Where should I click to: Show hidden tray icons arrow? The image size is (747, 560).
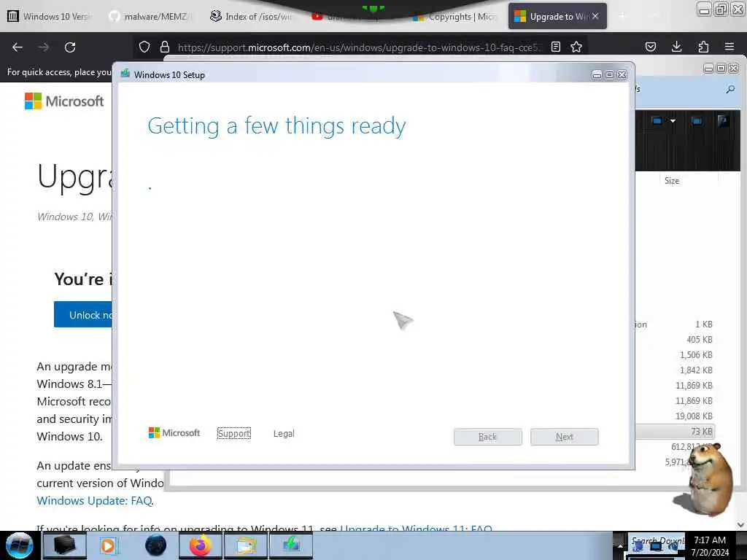coord(620,546)
